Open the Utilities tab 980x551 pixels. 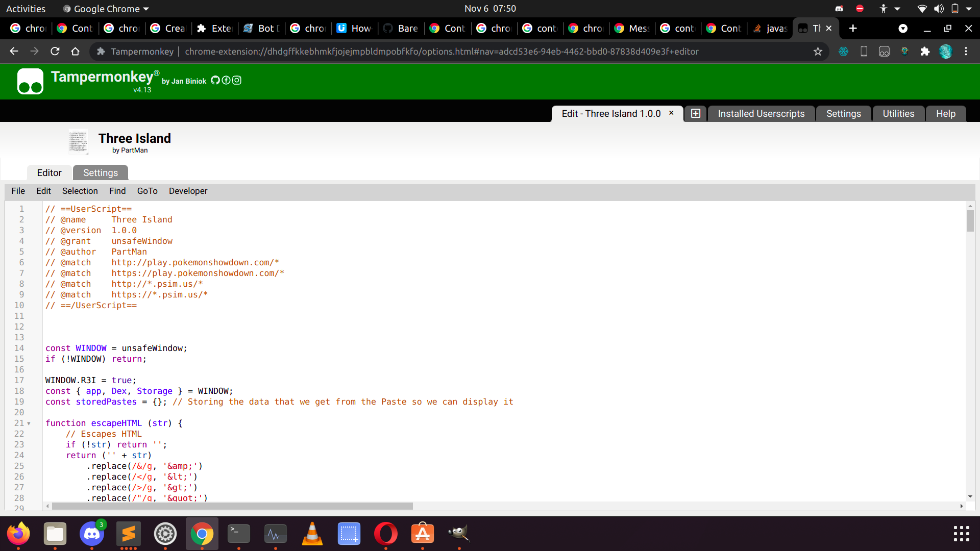(898, 114)
